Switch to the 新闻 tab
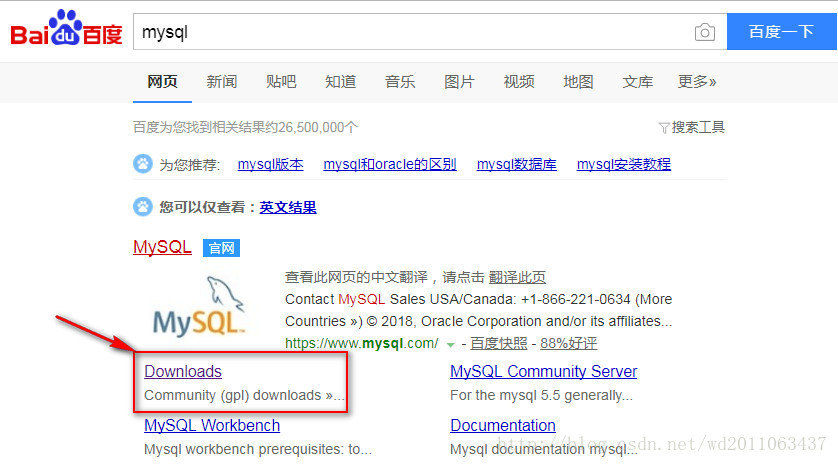Screen dimensions: 838x464 click(x=222, y=81)
